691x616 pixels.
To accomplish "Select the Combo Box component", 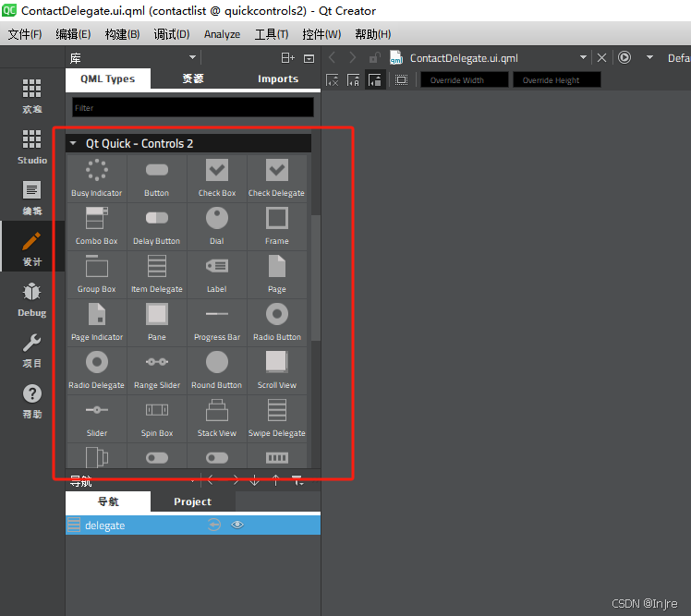I will pos(96,226).
